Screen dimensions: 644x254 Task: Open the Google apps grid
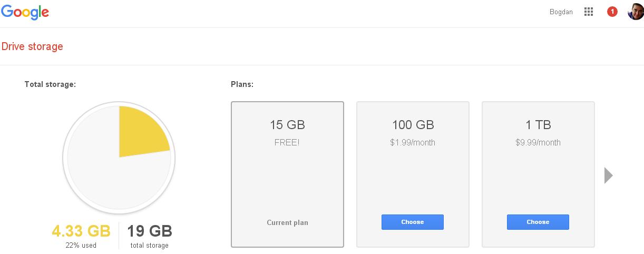point(589,12)
